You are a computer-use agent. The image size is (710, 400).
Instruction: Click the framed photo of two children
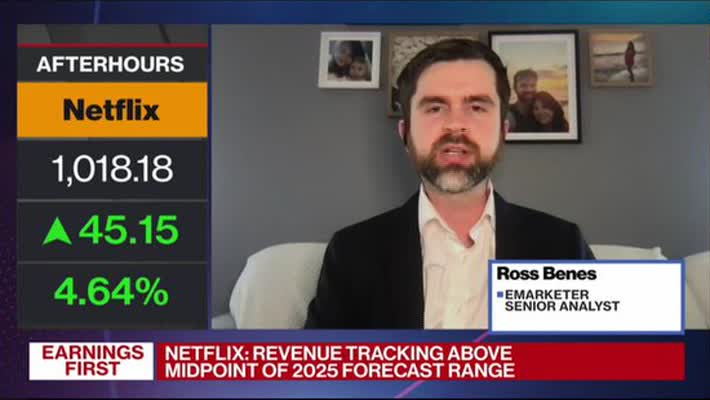pyautogui.click(x=350, y=60)
